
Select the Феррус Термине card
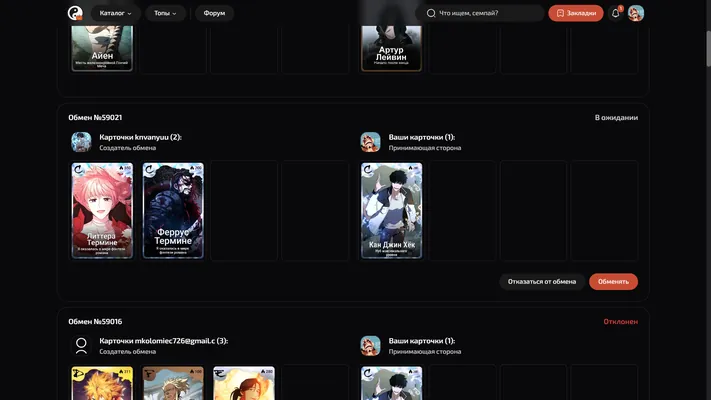[x=173, y=211]
